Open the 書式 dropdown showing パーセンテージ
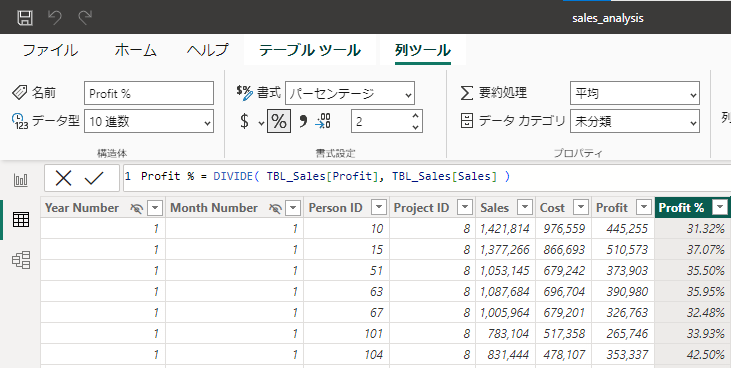 350,93
